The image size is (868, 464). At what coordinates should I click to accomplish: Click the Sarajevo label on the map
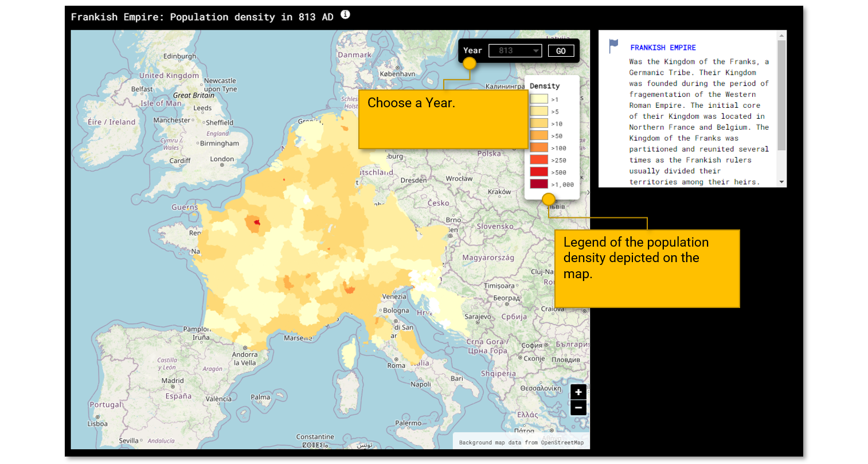478,317
